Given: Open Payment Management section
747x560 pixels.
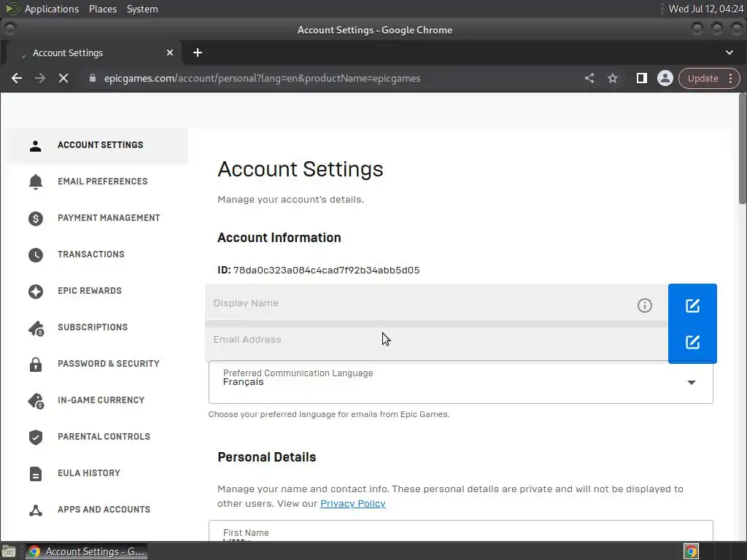Looking at the screenshot, I should (109, 218).
